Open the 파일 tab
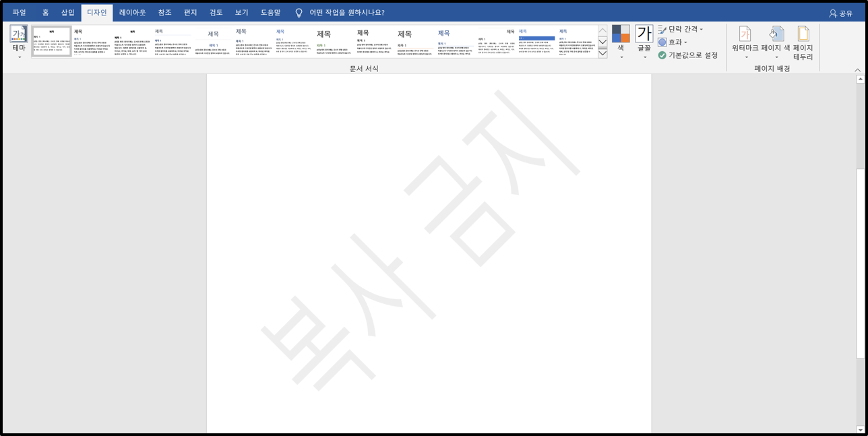868x436 pixels. tap(19, 12)
